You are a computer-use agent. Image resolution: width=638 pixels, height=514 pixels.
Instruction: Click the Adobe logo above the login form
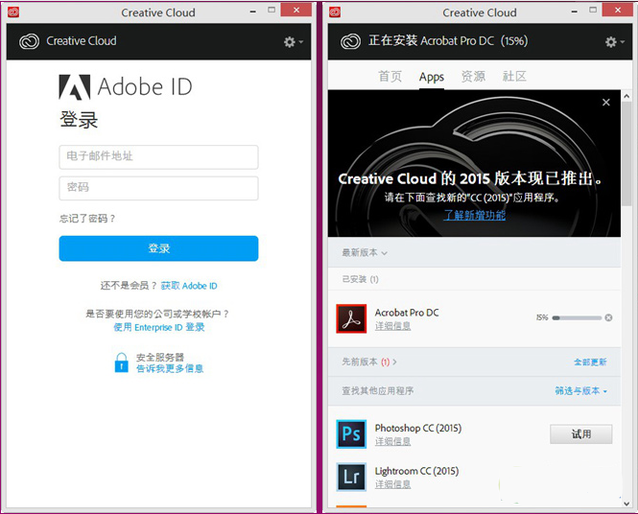(x=74, y=87)
